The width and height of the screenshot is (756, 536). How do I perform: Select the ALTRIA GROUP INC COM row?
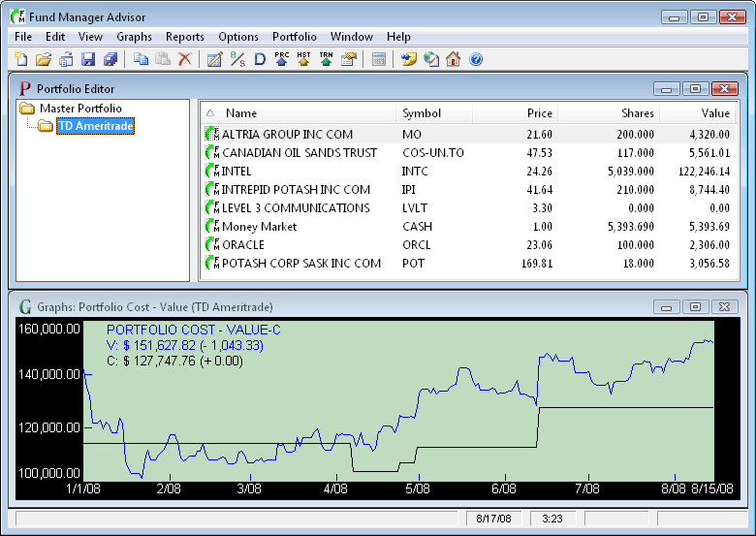(468, 134)
